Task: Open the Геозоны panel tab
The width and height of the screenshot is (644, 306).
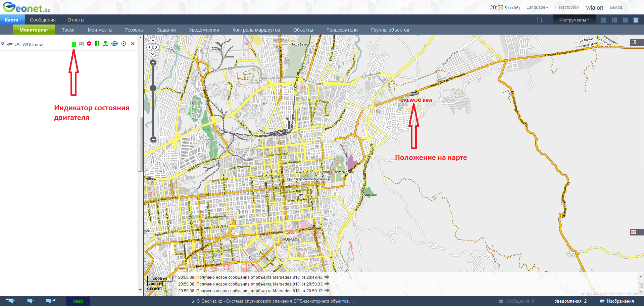Action: (134, 30)
